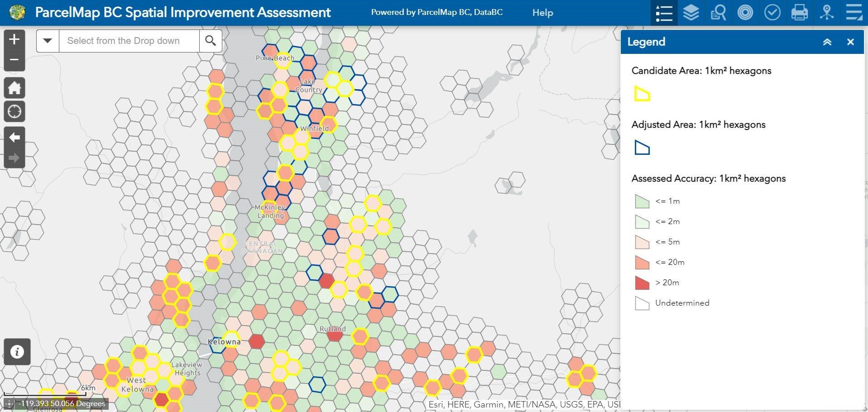The height and width of the screenshot is (412, 868).
Task: Click the app title 'ParcelMap BC Spatial Improvement Assessment'
Action: tap(183, 12)
